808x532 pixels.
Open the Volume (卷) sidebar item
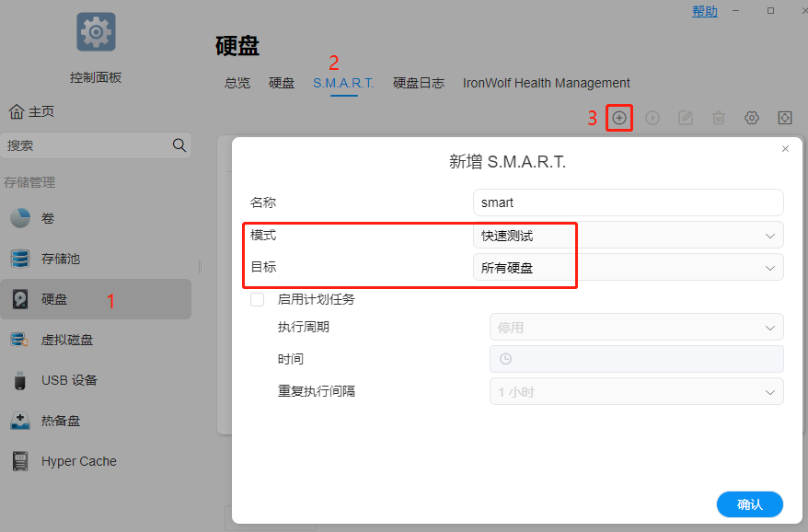96,218
